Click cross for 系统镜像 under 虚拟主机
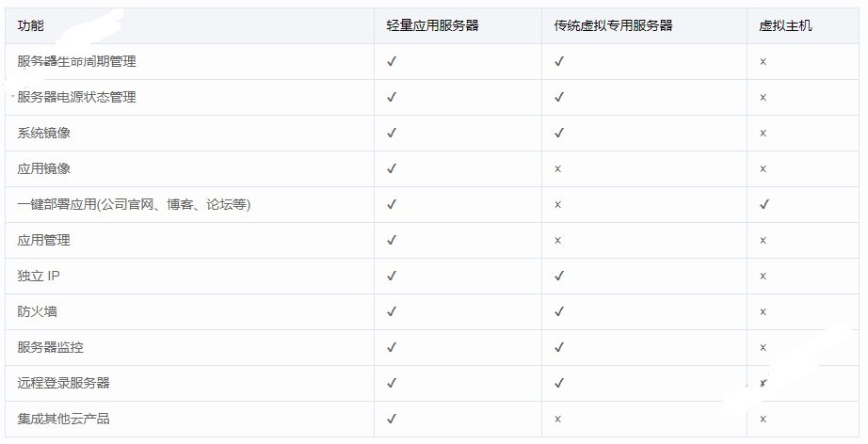Image resolution: width=868 pixels, height=444 pixels. [764, 134]
